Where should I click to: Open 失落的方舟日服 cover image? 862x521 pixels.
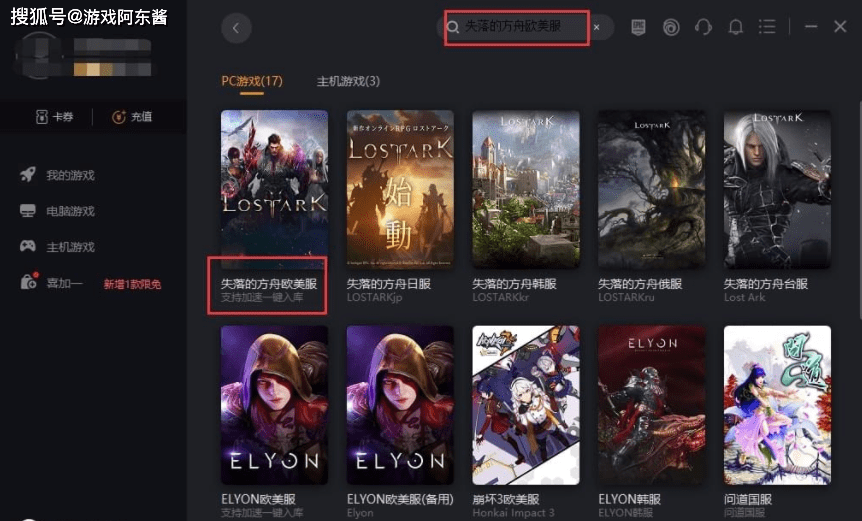click(400, 189)
